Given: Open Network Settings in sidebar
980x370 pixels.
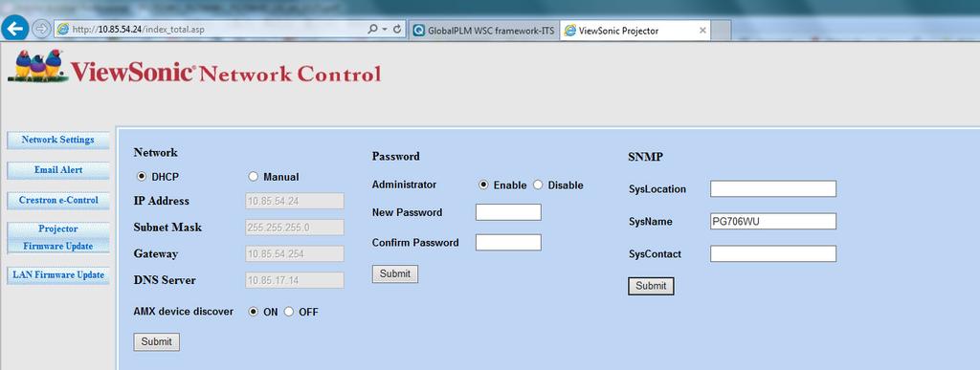Looking at the screenshot, I should click(58, 140).
